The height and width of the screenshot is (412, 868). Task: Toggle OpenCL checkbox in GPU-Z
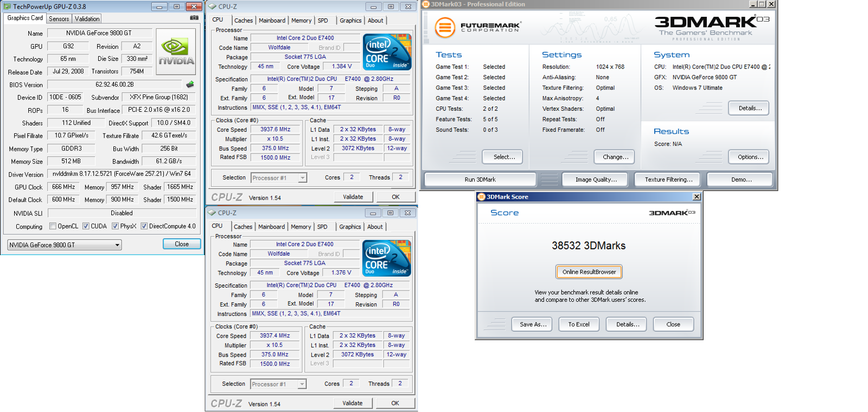coord(53,226)
